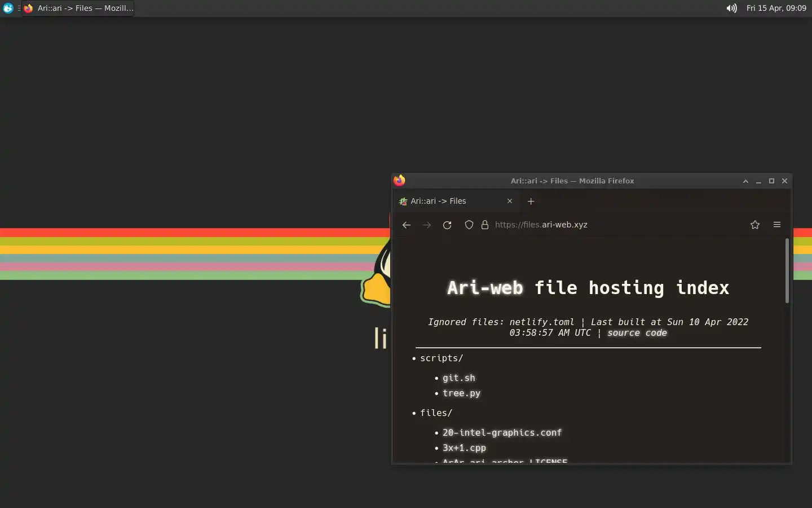This screenshot has width=812, height=508.
Task: Open the Firefox hamburger application menu
Action: click(777, 225)
